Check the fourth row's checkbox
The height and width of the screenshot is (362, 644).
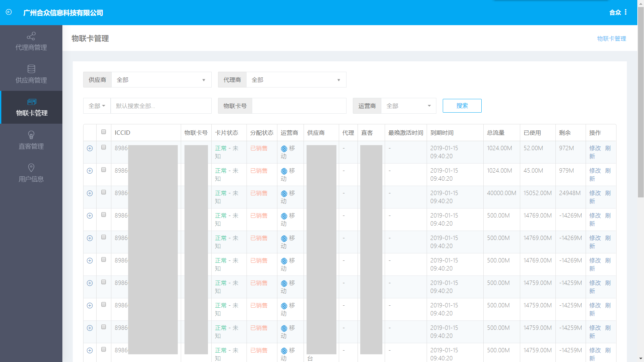(x=104, y=215)
